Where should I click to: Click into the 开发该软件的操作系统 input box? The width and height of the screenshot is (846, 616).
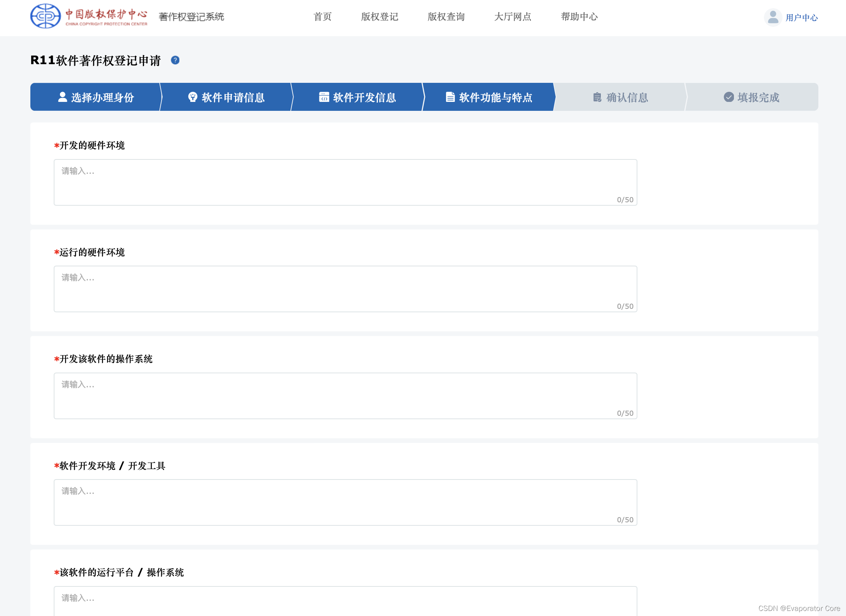(345, 395)
